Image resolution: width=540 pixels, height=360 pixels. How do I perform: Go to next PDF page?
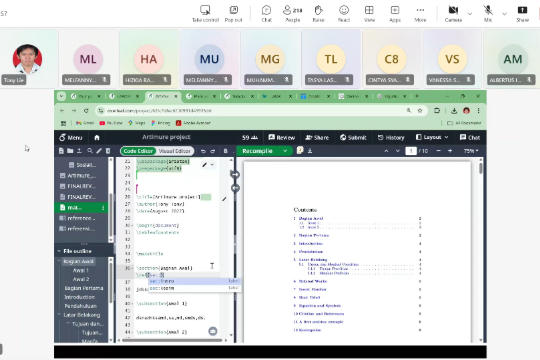(x=398, y=151)
